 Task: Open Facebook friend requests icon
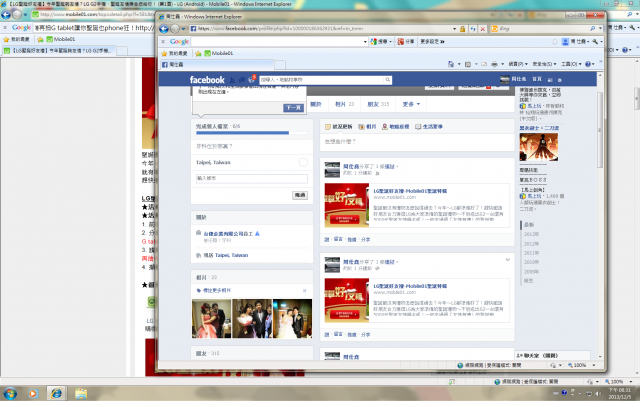click(232, 80)
